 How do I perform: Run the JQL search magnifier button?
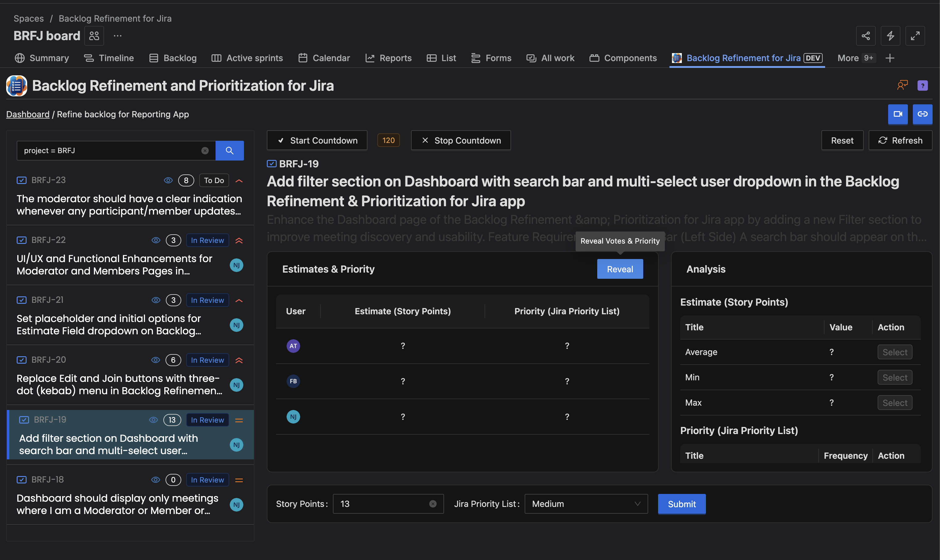(229, 151)
